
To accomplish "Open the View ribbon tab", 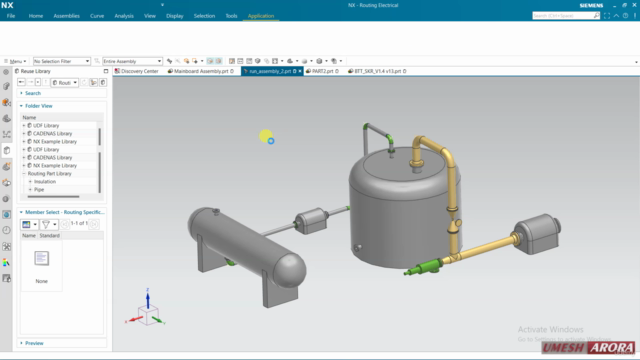I will click(150, 16).
